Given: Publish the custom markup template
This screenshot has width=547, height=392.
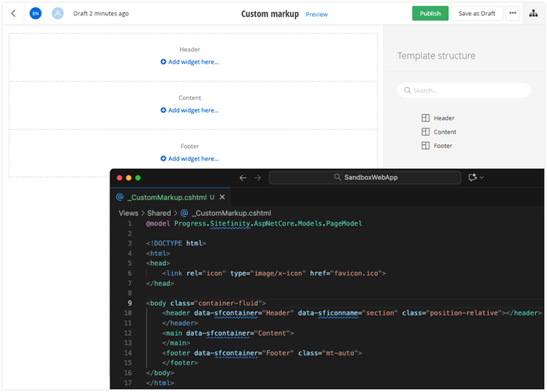Looking at the screenshot, I should 429,13.
